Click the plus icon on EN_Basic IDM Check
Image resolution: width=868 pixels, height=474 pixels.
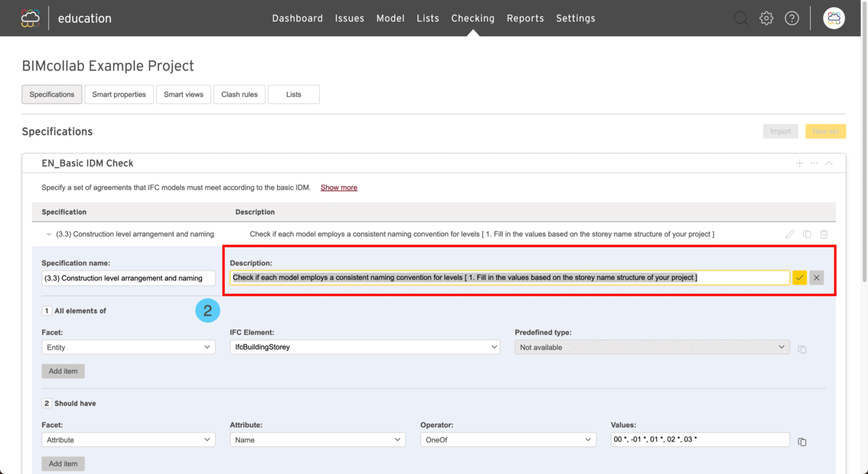click(x=799, y=164)
